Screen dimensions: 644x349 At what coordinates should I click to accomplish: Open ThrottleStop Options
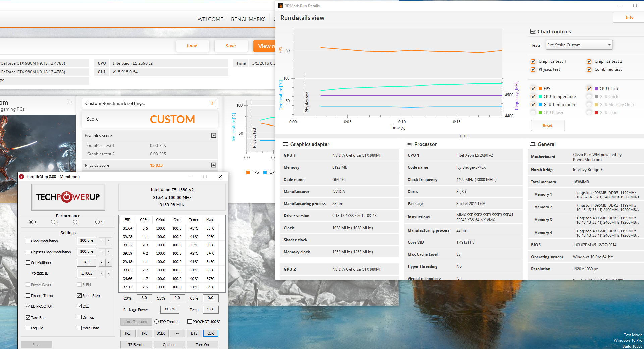coord(169,345)
